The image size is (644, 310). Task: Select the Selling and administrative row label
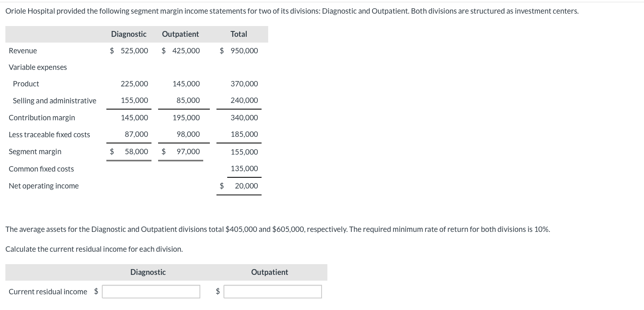point(54,100)
